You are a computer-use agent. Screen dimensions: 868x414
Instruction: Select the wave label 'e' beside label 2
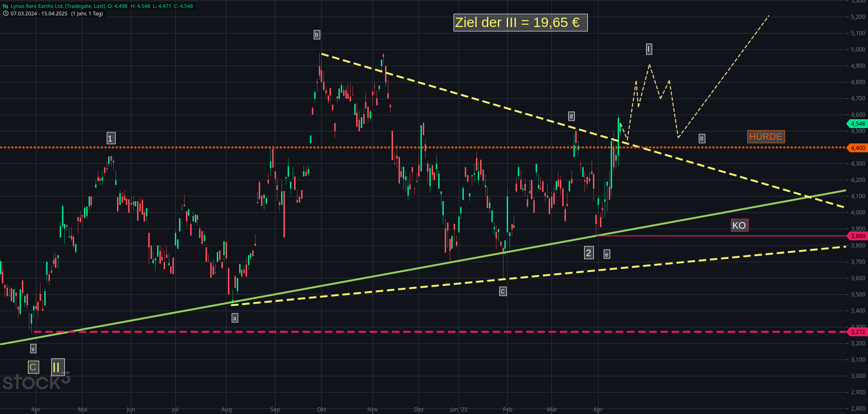point(606,254)
